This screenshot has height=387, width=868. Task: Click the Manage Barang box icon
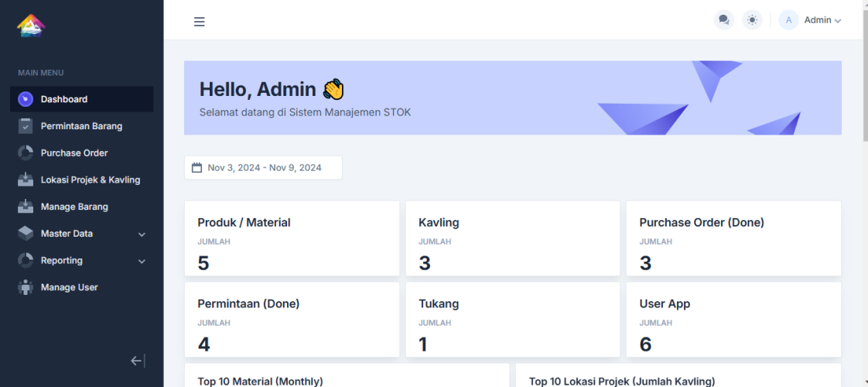(26, 207)
